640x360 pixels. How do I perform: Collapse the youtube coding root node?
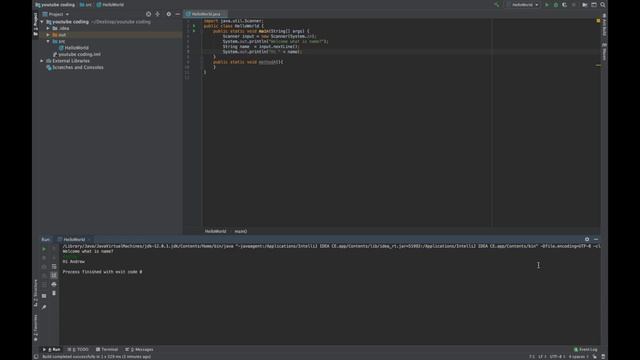coord(42,22)
